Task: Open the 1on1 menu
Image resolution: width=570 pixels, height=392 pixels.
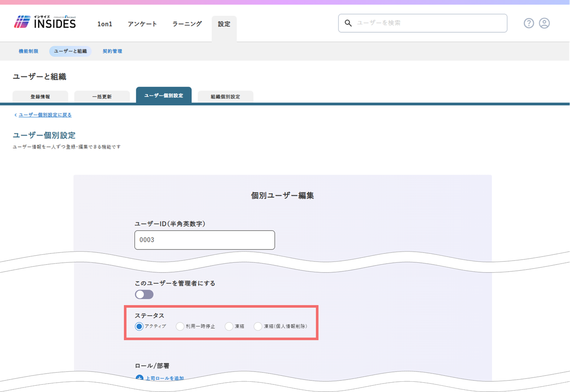Action: point(105,24)
